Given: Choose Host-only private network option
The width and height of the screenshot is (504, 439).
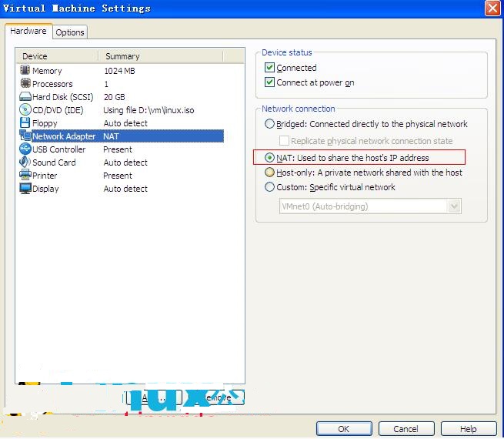Looking at the screenshot, I should 269,173.
